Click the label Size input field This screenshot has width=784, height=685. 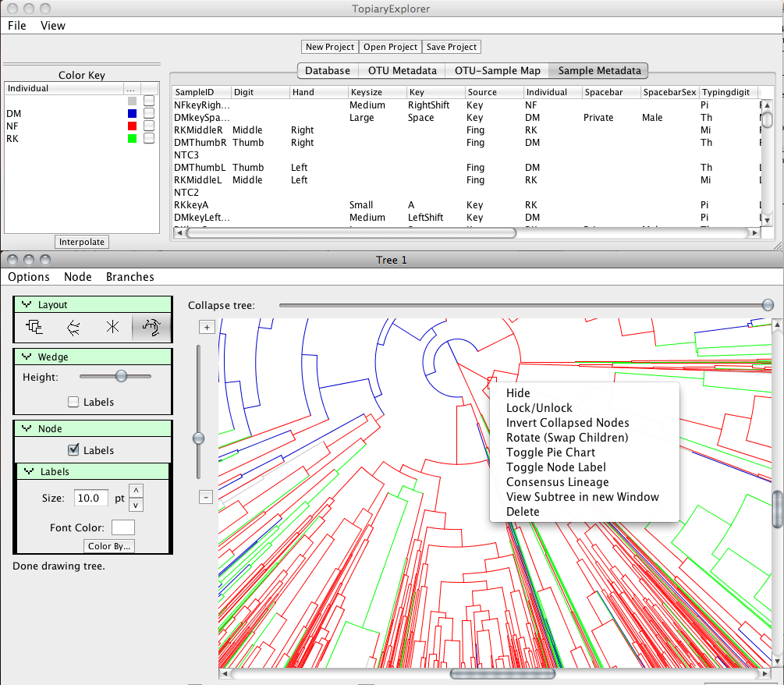(x=91, y=498)
